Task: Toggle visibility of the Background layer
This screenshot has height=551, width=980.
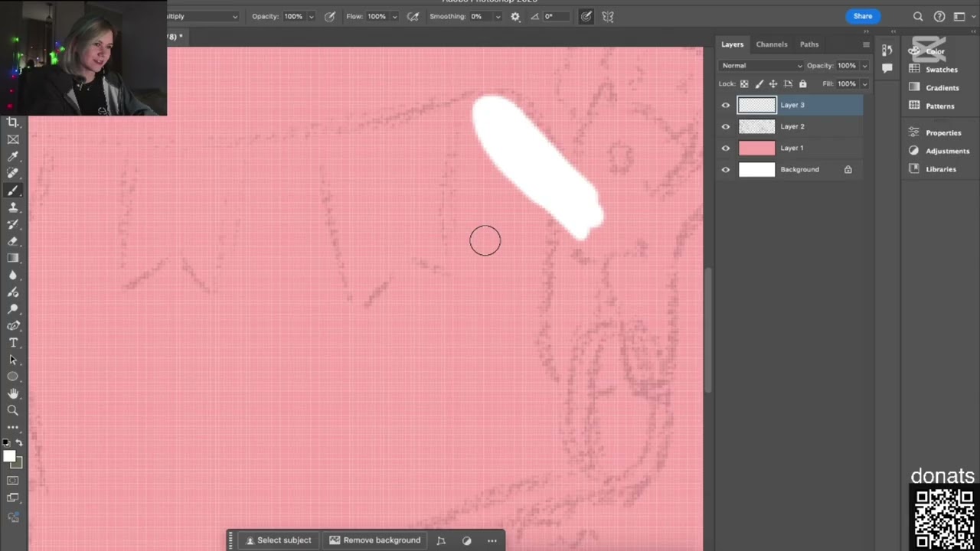Action: pyautogui.click(x=726, y=169)
